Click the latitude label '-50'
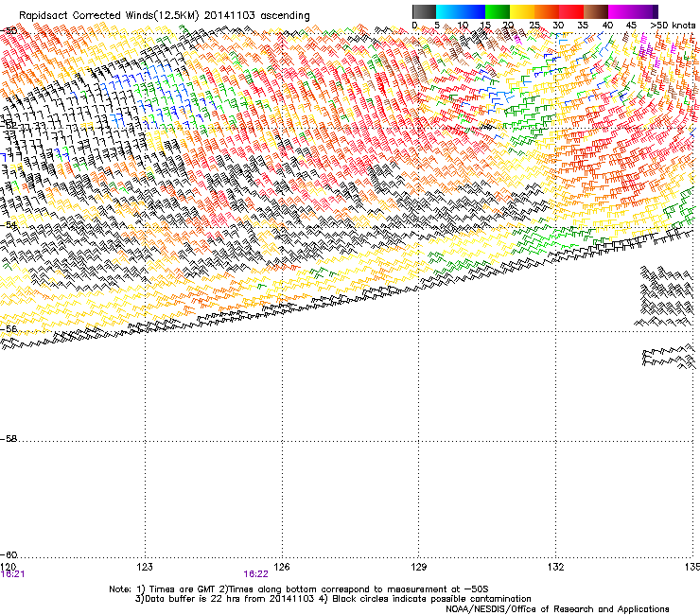The image size is (700, 615). point(9,31)
